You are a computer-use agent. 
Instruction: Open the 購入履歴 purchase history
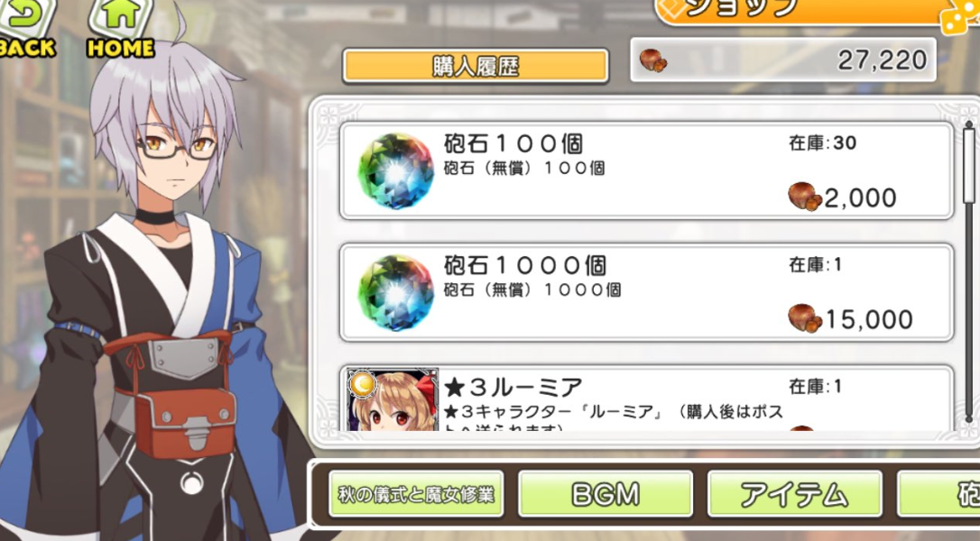(x=476, y=66)
